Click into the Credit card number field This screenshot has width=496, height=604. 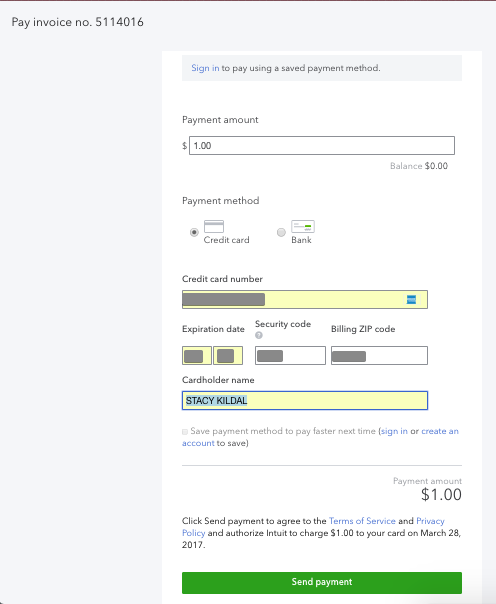coord(305,300)
